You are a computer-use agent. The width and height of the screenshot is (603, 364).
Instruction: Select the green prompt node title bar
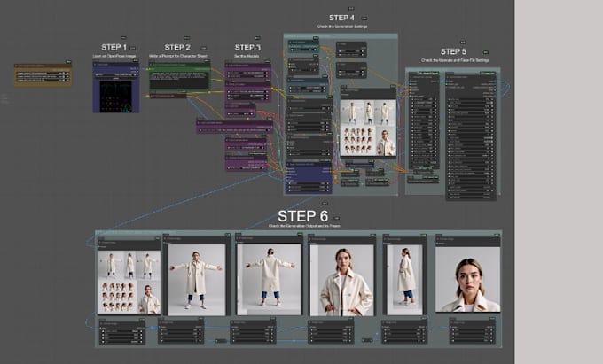pyautogui.click(x=180, y=65)
